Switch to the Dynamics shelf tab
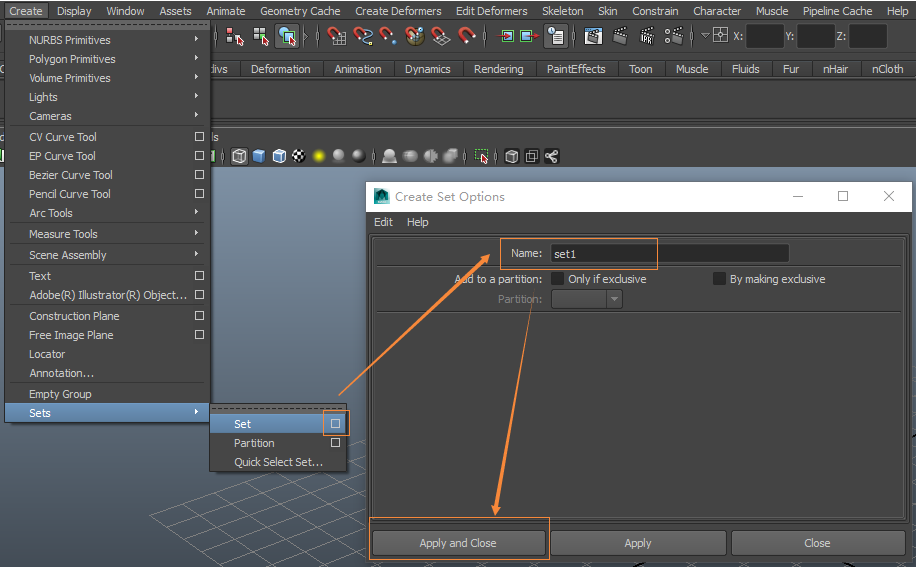The width and height of the screenshot is (916, 567). tap(427, 69)
